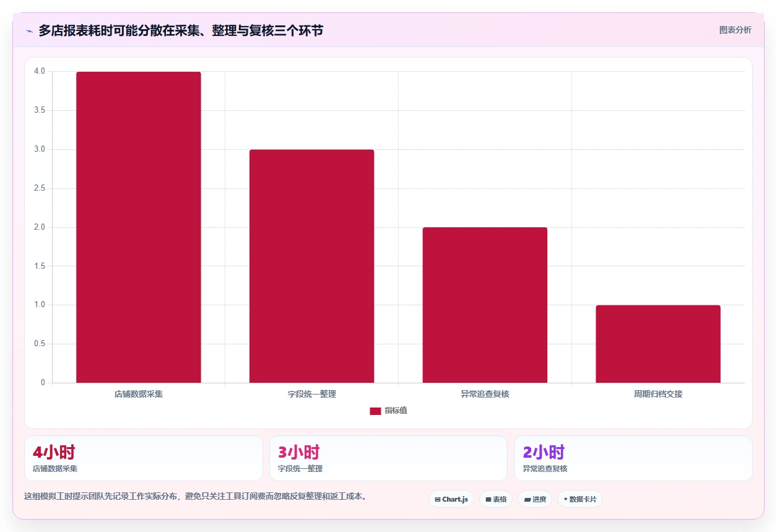Click the 1.0 y-axis tick label
Viewport: 777px width, 532px height.
pyautogui.click(x=40, y=305)
